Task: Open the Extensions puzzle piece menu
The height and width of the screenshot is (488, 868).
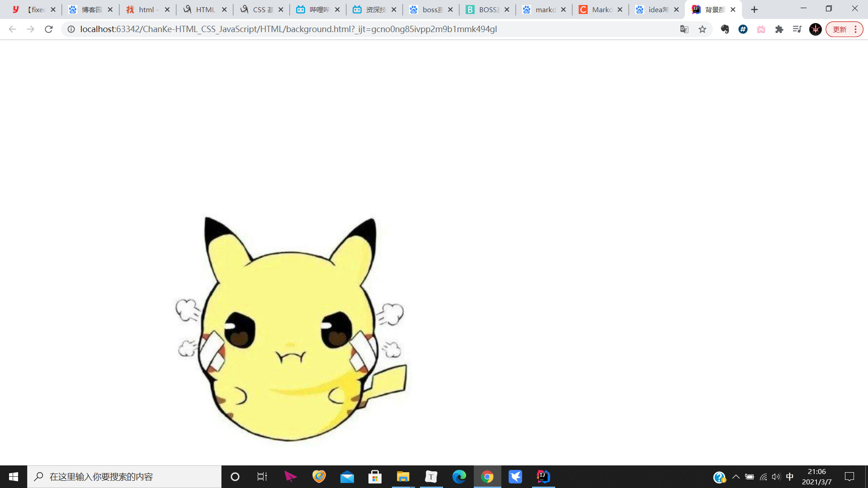Action: [779, 29]
